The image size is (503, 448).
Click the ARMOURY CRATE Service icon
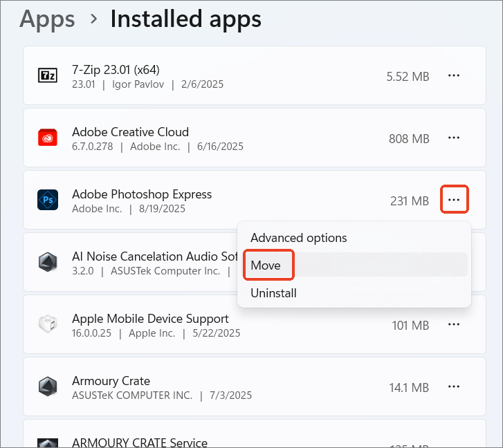coord(48,442)
